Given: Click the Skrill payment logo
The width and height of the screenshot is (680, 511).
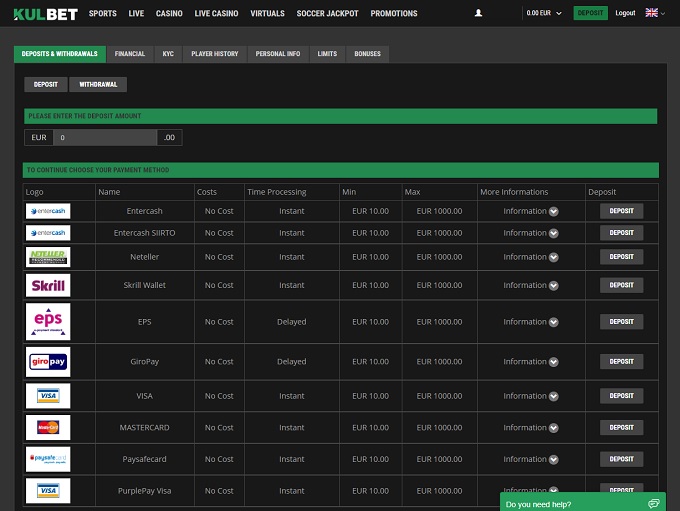Looking at the screenshot, I should click(x=48, y=285).
